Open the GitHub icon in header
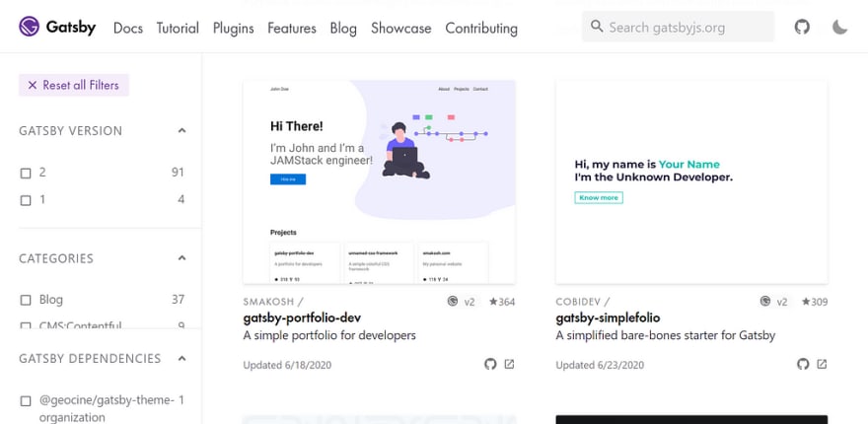The width and height of the screenshot is (868, 424). click(802, 27)
